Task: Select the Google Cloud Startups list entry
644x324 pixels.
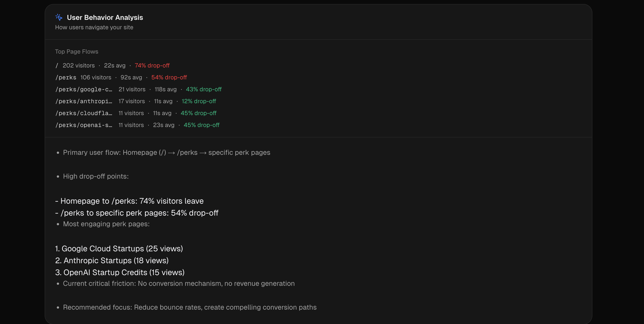Action: [119, 249]
